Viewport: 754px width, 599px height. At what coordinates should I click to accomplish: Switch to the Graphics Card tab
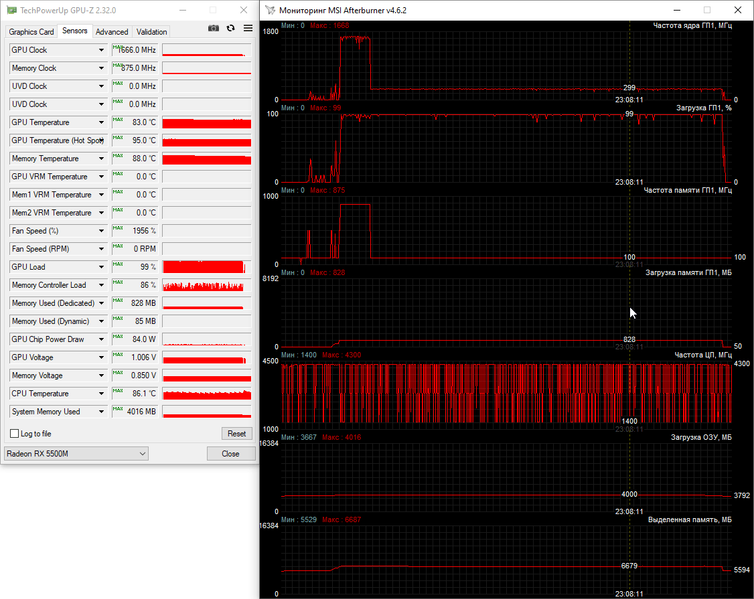(31, 32)
